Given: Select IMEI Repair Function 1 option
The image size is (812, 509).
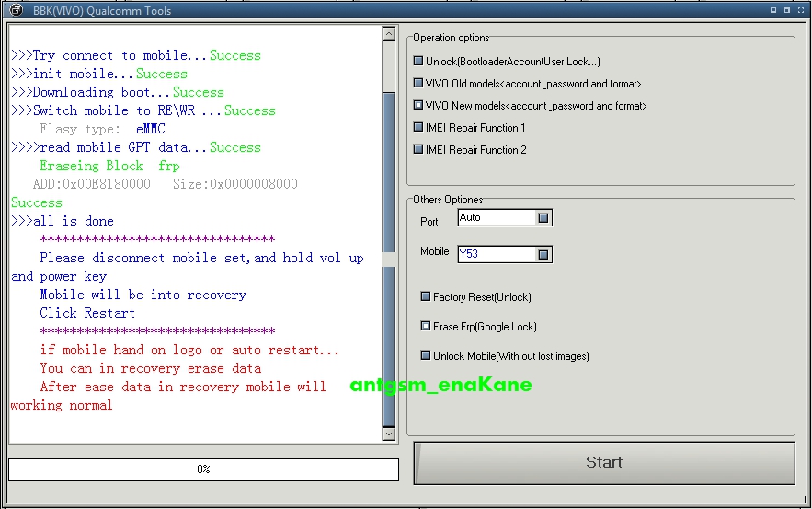Looking at the screenshot, I should (418, 126).
